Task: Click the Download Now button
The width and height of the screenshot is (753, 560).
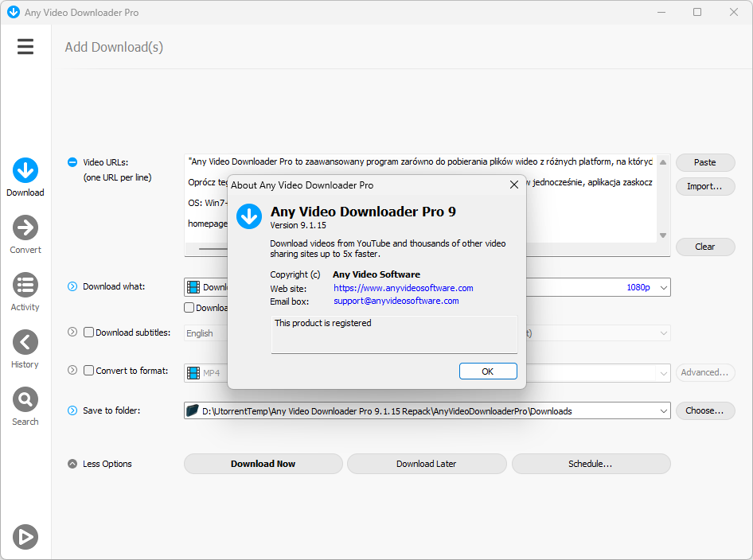Action: coord(263,464)
